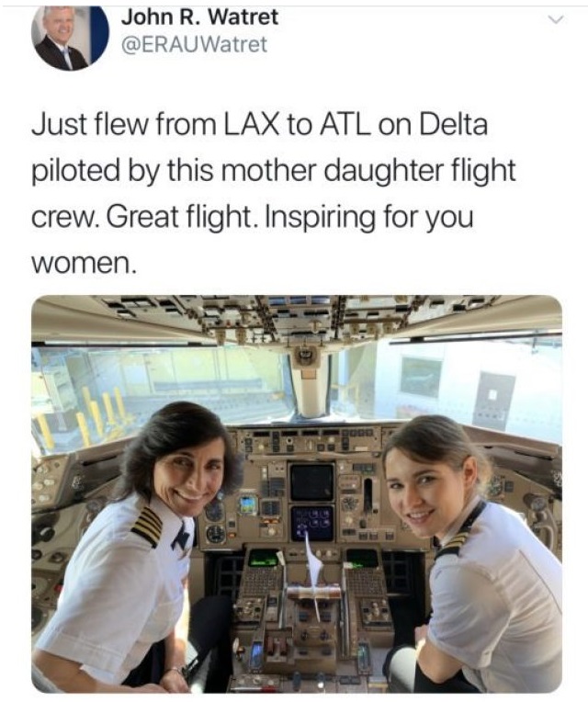This screenshot has width=588, height=702.
Task: Click the last word 'women.' of the tweet
Action: click(x=83, y=263)
